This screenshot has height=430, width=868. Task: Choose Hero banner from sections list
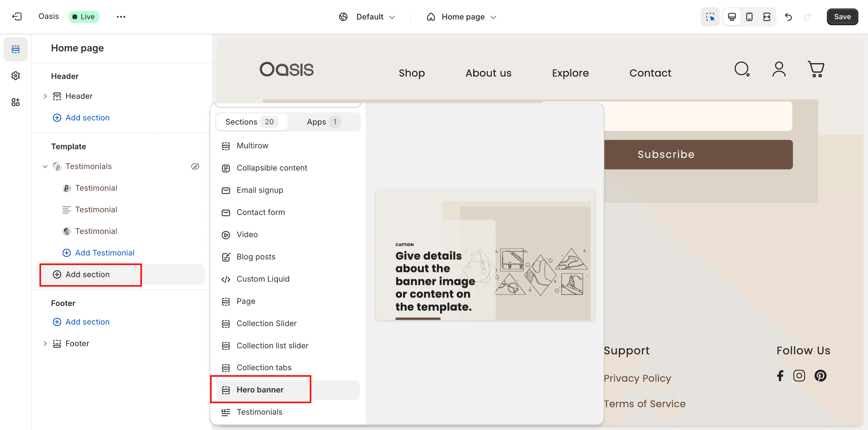pyautogui.click(x=260, y=389)
